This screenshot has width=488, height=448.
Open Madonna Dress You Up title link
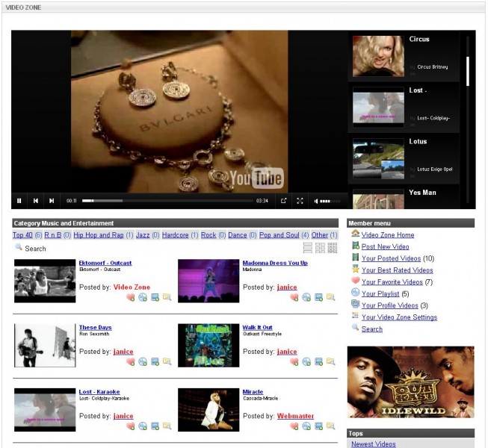[x=275, y=263]
